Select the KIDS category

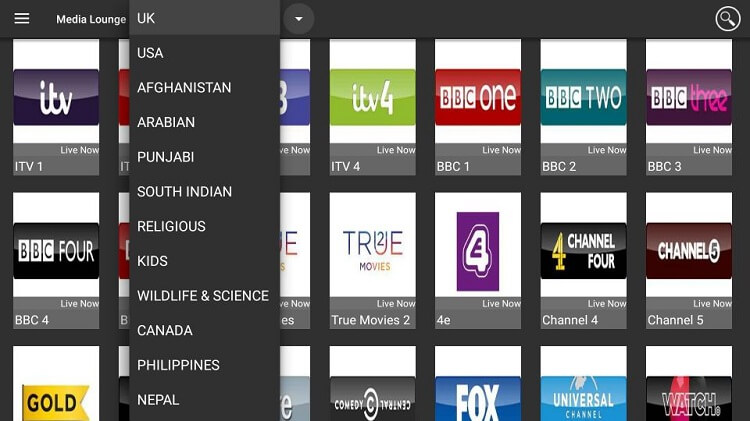pyautogui.click(x=204, y=261)
